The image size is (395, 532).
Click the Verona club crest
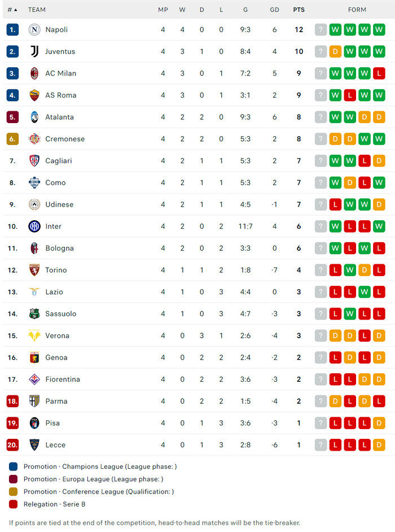[34, 335]
